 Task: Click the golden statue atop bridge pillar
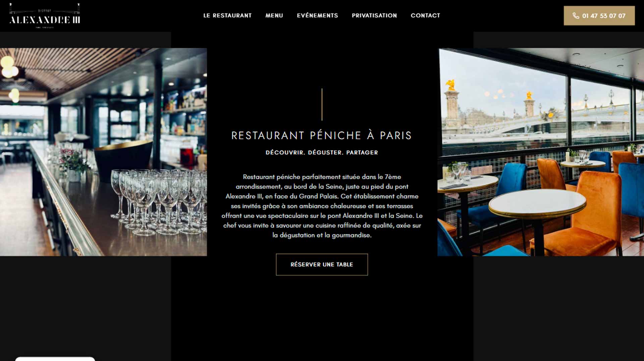[x=451, y=85]
